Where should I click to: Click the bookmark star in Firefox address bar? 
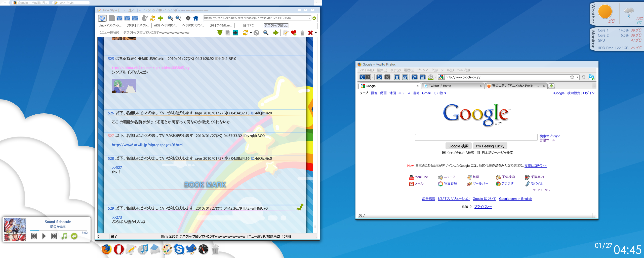572,77
